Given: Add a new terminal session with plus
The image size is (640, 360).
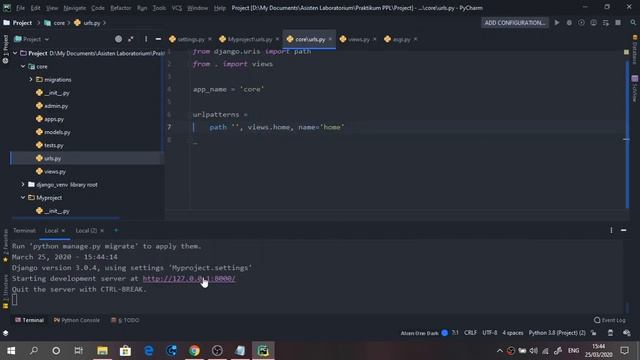Looking at the screenshot, I should tap(116, 231).
